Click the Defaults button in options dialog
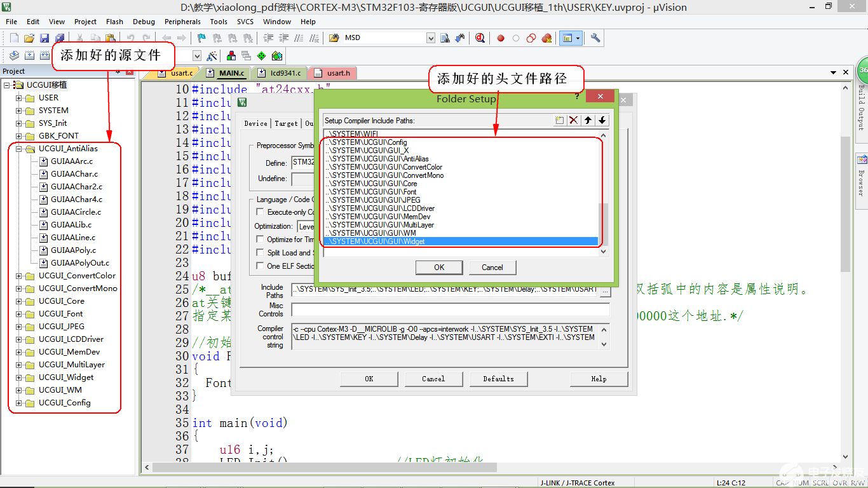This screenshot has width=868, height=488. click(x=498, y=379)
